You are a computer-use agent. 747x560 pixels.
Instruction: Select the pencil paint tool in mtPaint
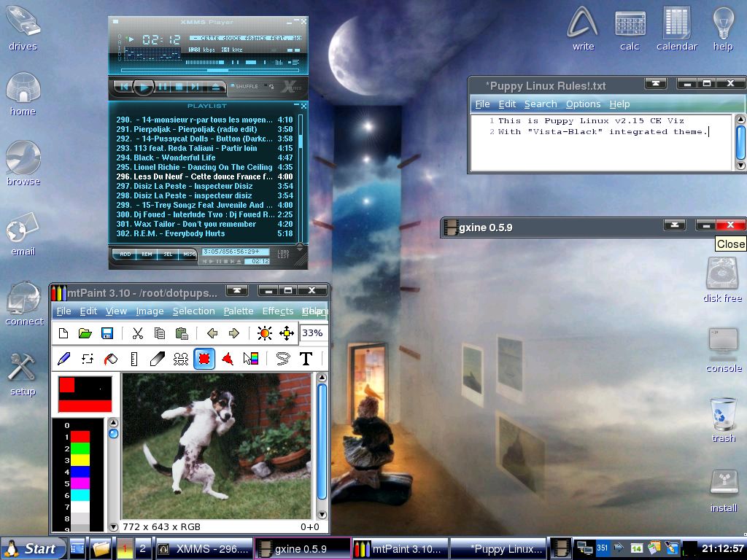(x=63, y=359)
